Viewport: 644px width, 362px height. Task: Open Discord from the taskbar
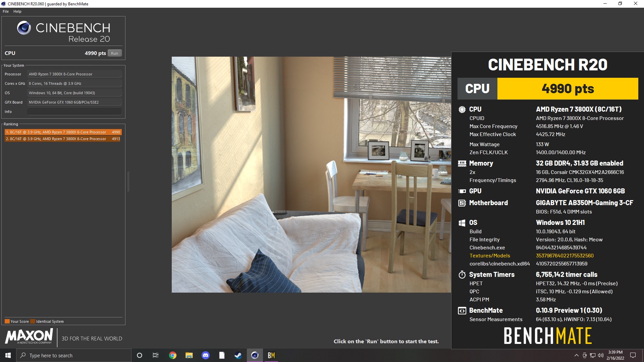tap(206, 355)
